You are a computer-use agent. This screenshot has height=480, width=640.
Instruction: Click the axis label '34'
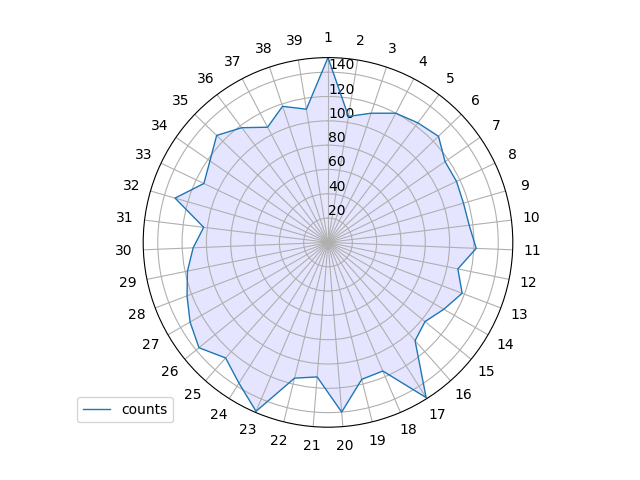[x=159, y=125]
